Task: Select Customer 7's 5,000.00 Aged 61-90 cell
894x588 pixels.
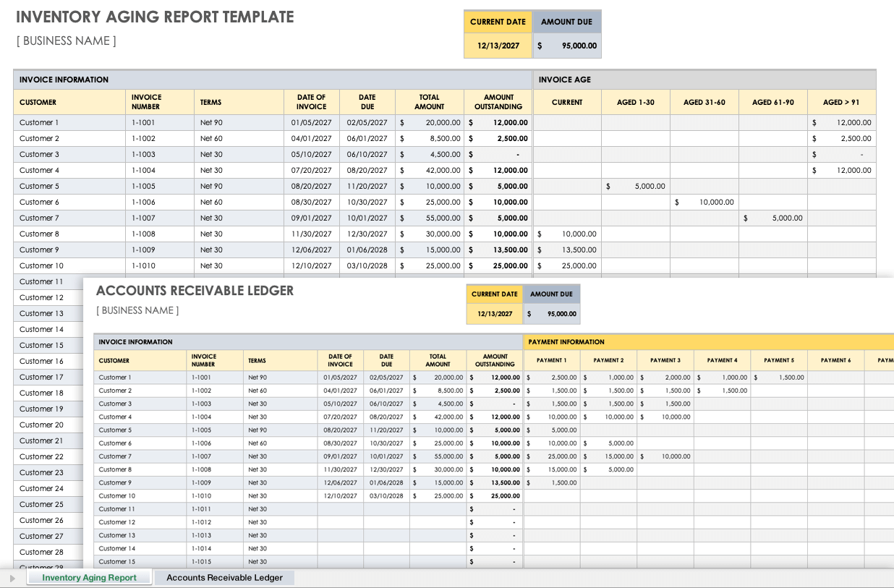Action: pyautogui.click(x=773, y=218)
